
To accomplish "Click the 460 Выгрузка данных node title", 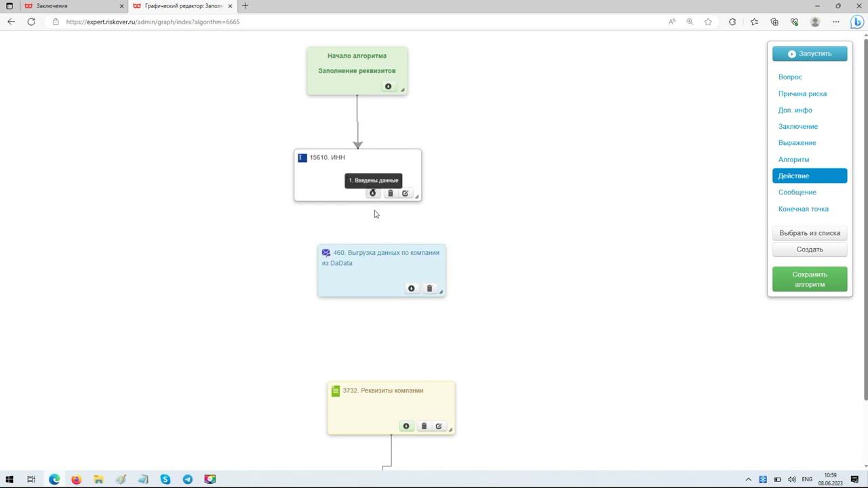I will tap(380, 258).
